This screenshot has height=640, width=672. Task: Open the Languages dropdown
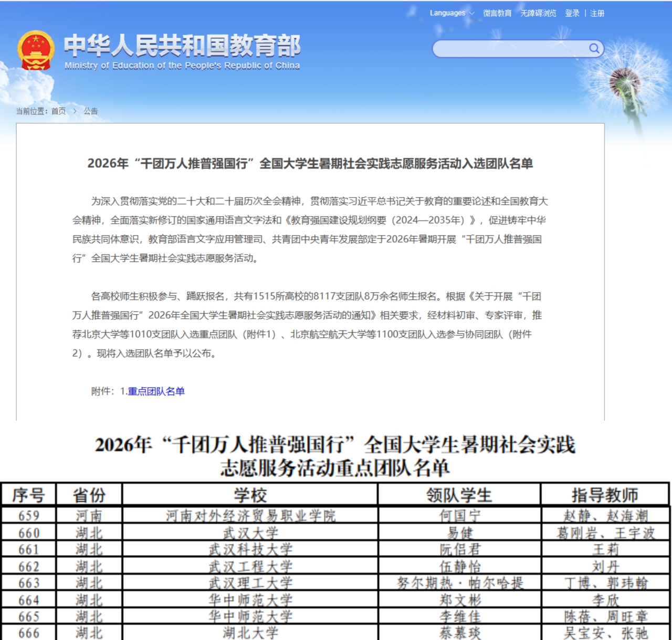451,13
